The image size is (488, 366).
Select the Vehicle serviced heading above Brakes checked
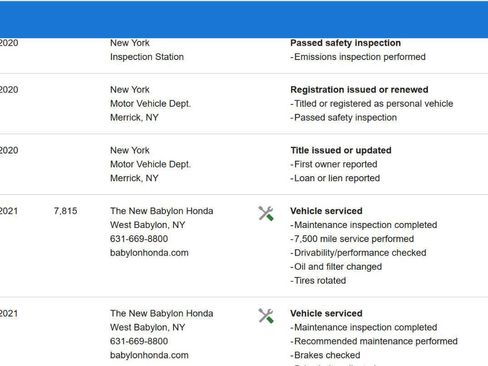[x=326, y=313]
